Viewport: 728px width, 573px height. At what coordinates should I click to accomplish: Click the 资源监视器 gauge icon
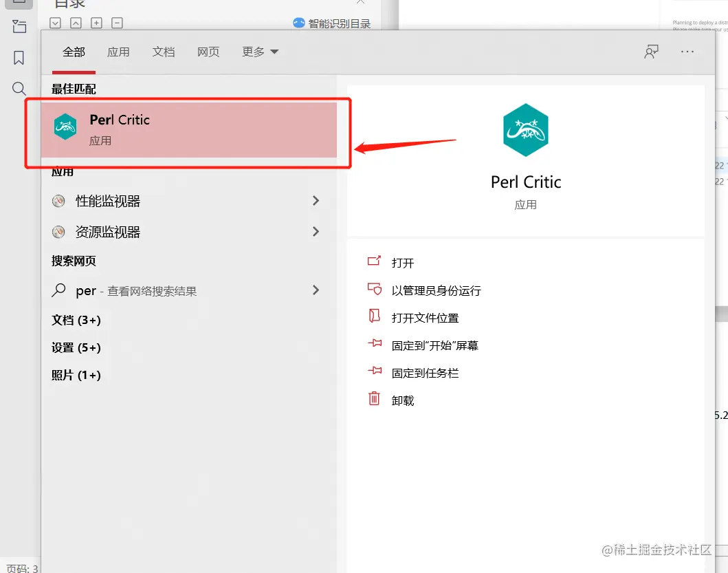tap(58, 231)
